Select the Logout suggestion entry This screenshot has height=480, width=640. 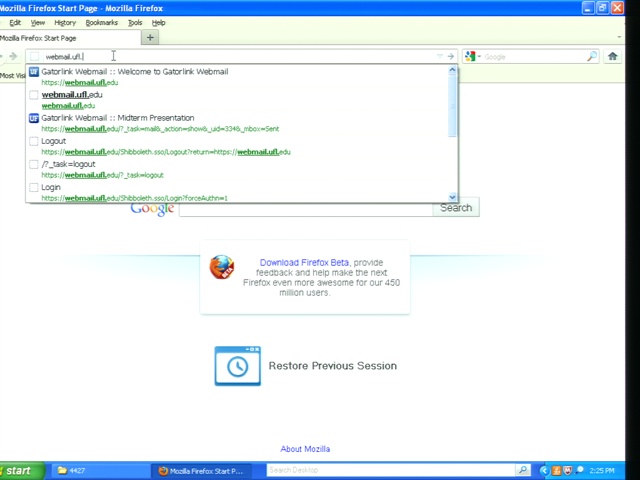(237, 146)
